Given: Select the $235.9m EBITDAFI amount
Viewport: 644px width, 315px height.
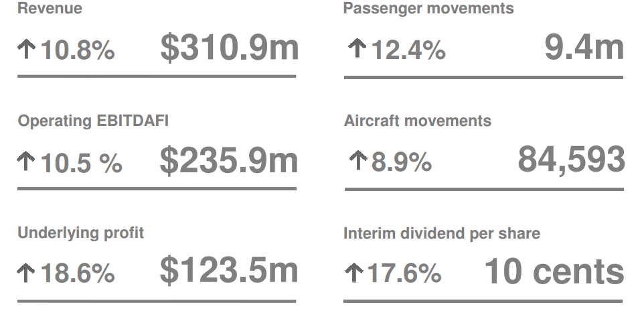Looking at the screenshot, I should click(x=229, y=160).
